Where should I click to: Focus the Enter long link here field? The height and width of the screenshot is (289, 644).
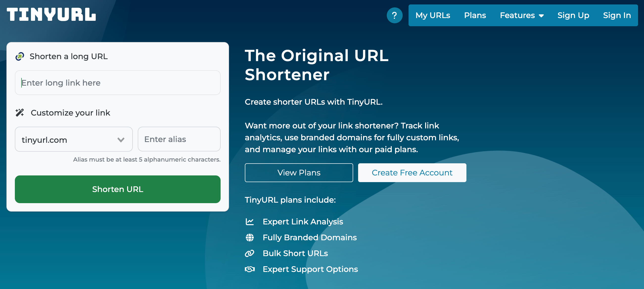118,83
